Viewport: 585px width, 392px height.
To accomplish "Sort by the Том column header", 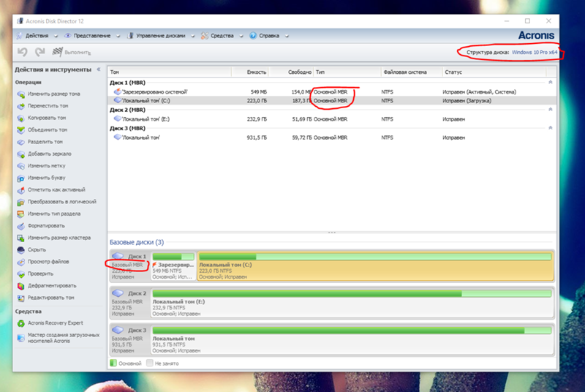I will 170,72.
